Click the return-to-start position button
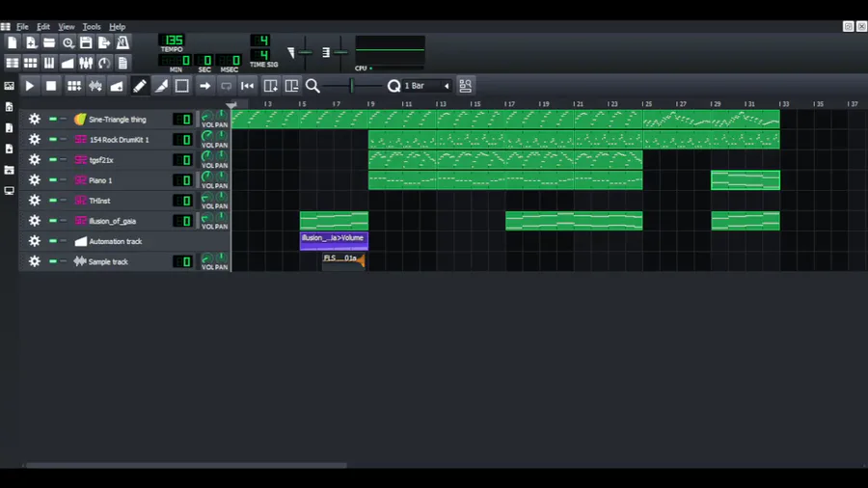The height and width of the screenshot is (488, 868). 248,86
